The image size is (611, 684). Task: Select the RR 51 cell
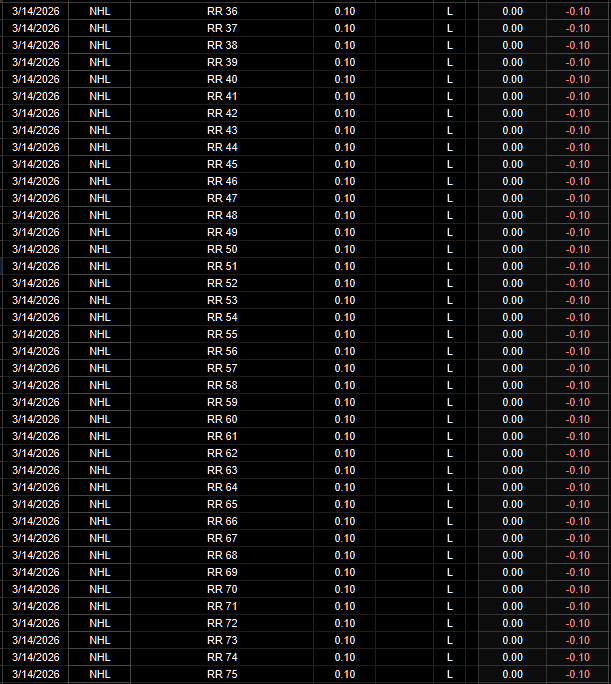(x=222, y=267)
